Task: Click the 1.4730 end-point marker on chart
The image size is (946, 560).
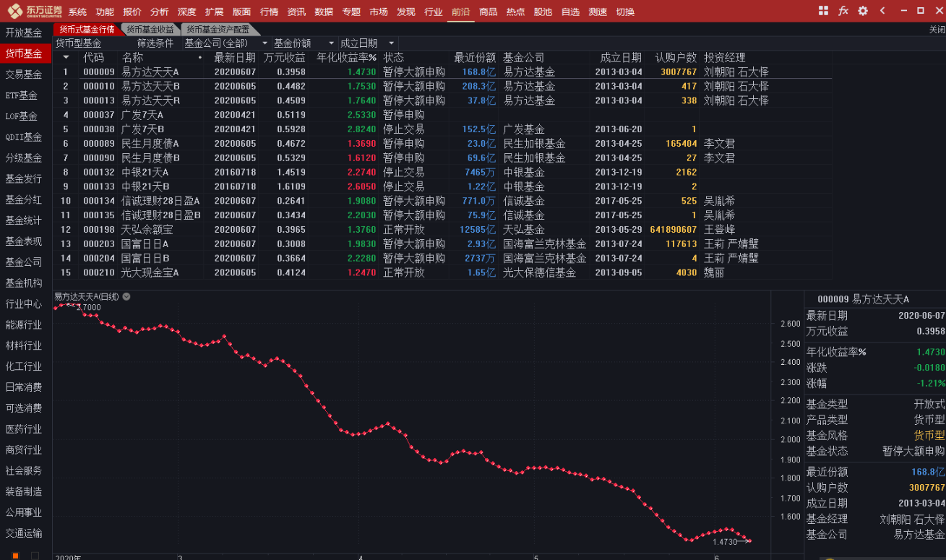Action: (749, 540)
